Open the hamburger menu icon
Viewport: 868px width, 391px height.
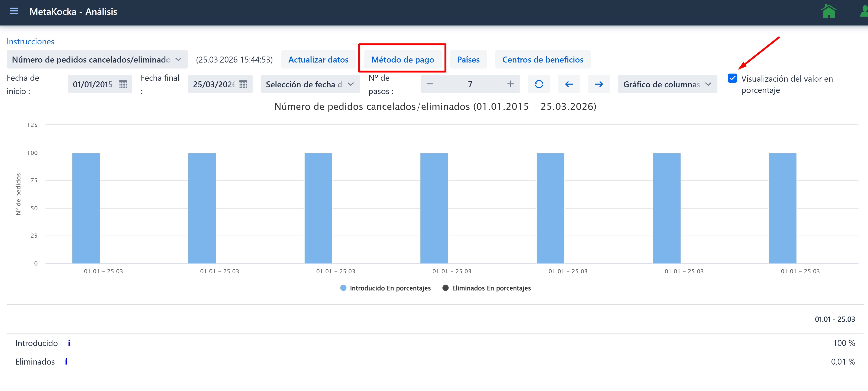pyautogui.click(x=14, y=11)
